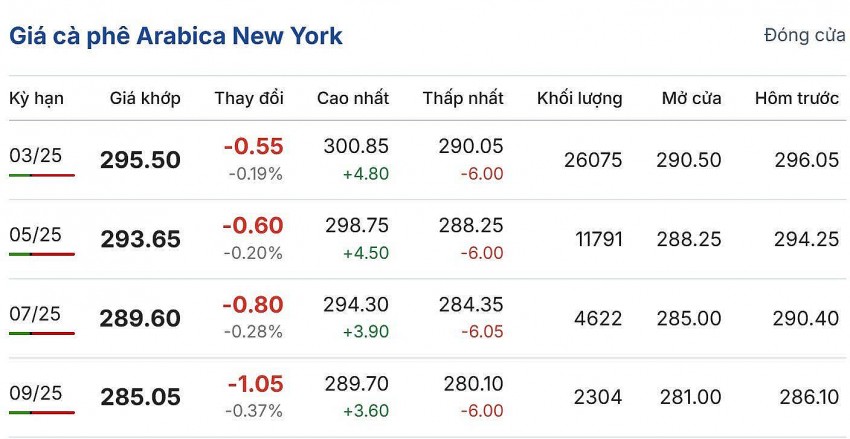The width and height of the screenshot is (850, 439).
Task: Click the 03/25 contract term
Action: (35, 155)
